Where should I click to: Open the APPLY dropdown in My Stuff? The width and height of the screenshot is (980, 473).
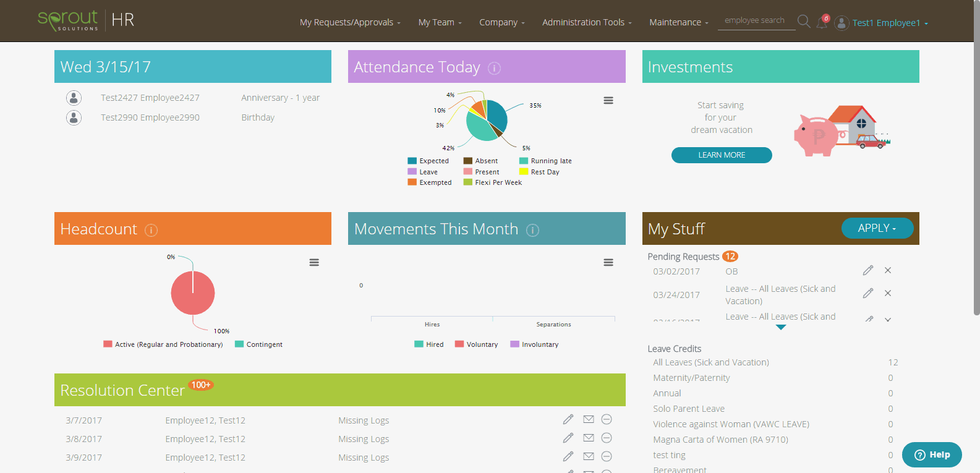pos(877,228)
